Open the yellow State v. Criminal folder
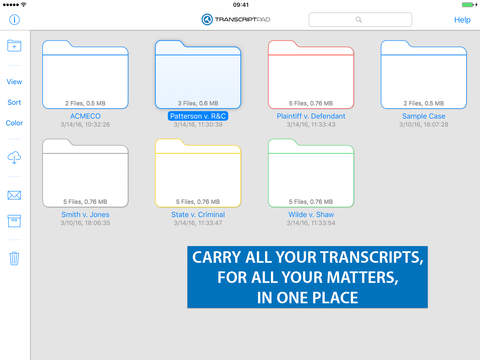 pos(198,173)
